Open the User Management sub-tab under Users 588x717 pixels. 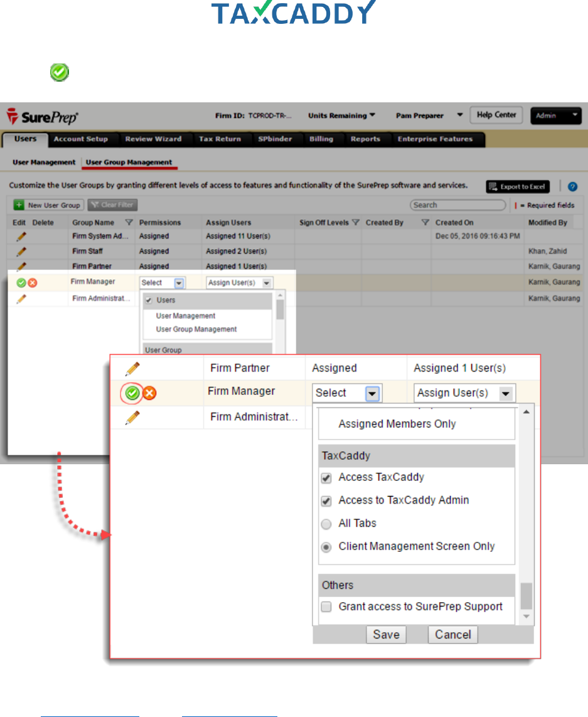[44, 163]
